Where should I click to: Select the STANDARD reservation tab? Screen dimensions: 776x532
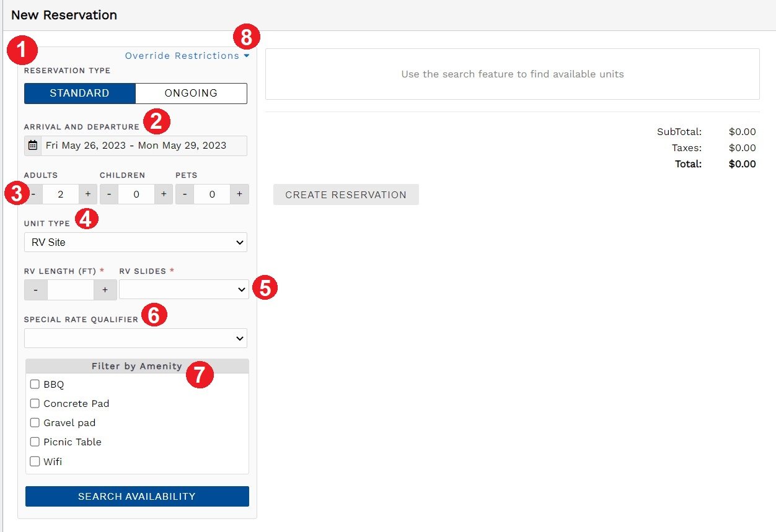tap(79, 93)
